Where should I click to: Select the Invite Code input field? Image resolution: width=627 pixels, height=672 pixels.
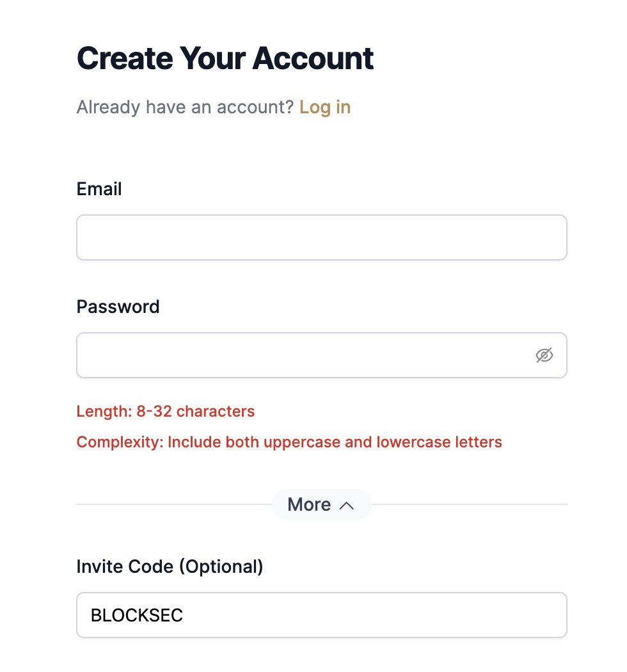pyautogui.click(x=321, y=615)
